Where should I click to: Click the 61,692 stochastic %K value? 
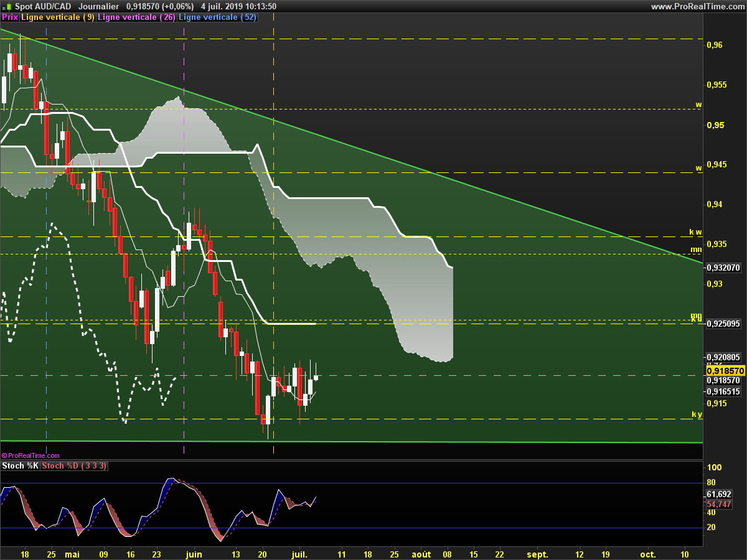point(720,494)
